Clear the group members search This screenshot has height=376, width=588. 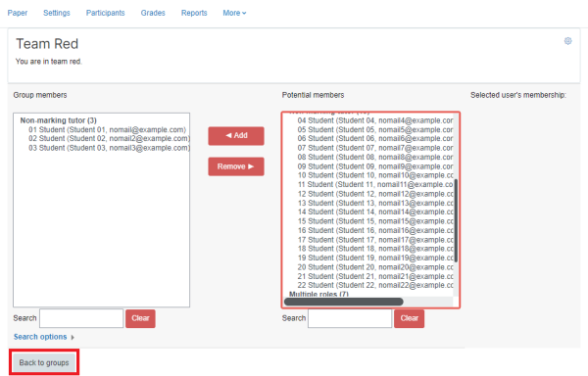[140, 318]
